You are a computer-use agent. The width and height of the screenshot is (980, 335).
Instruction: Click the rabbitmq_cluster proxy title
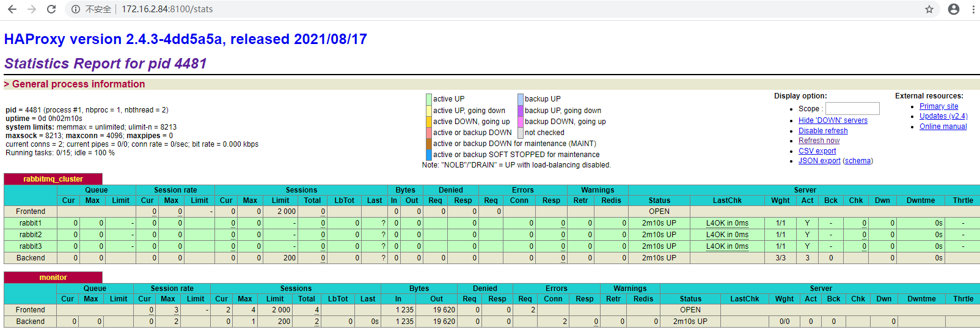click(53, 179)
